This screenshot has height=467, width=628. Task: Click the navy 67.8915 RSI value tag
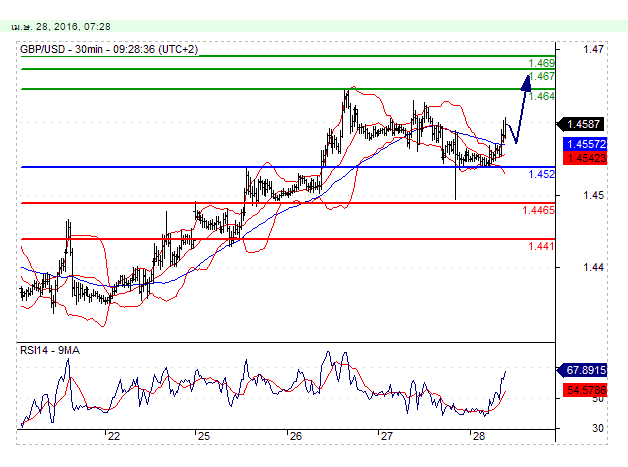pyautogui.click(x=582, y=370)
